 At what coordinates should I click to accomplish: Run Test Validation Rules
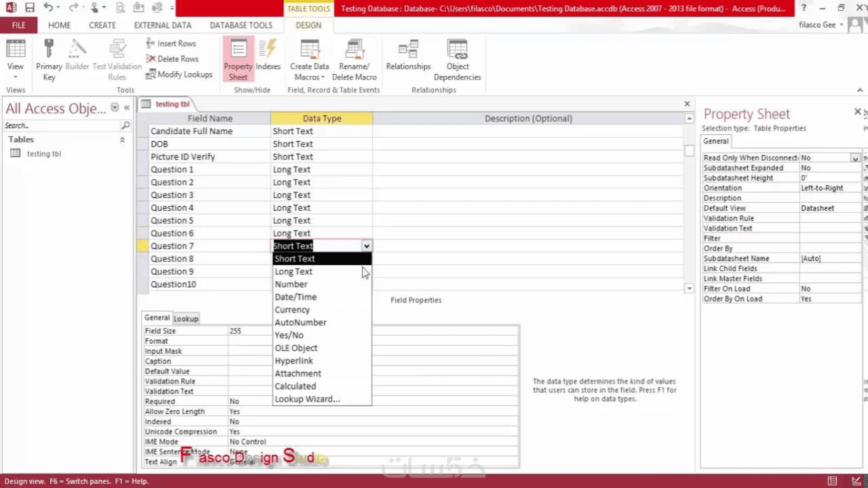click(x=117, y=60)
